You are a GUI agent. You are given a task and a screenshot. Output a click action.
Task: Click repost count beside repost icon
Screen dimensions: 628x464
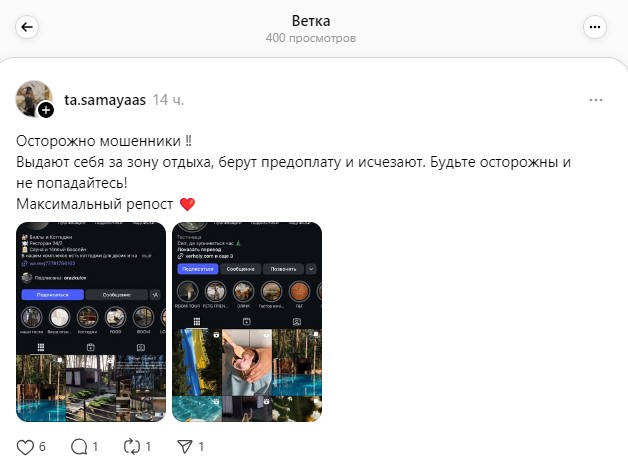click(x=148, y=447)
